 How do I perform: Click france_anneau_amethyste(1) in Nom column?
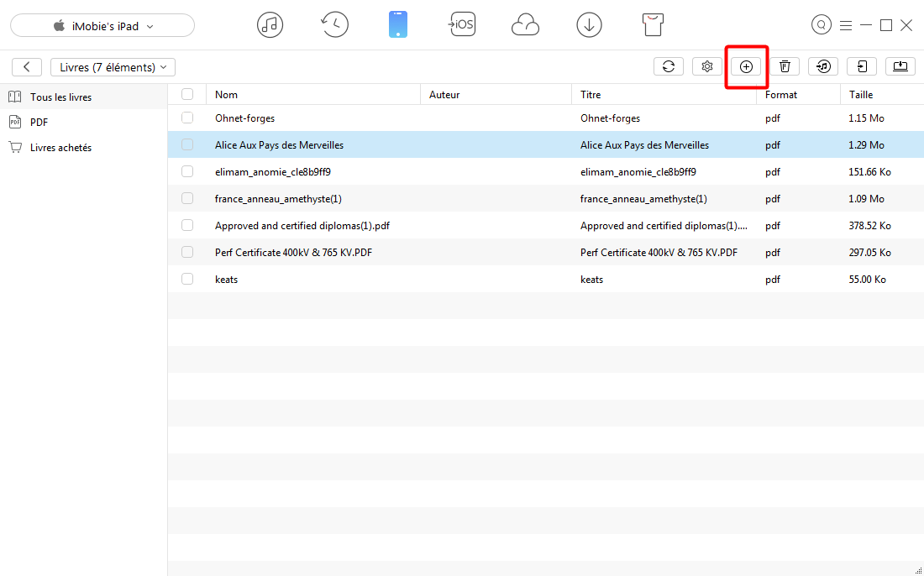[278, 198]
